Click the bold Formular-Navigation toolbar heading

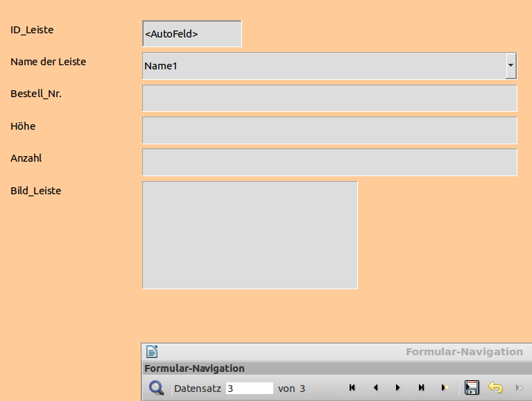[x=194, y=368]
